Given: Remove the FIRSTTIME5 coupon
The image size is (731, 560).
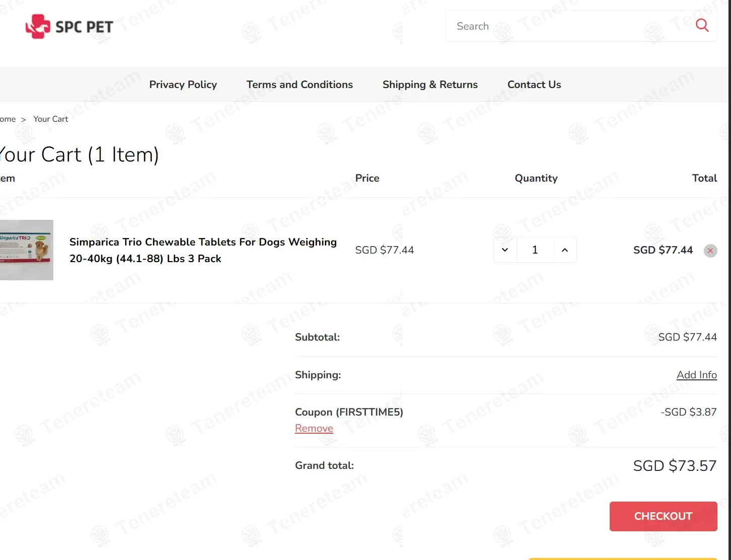Looking at the screenshot, I should coord(314,428).
